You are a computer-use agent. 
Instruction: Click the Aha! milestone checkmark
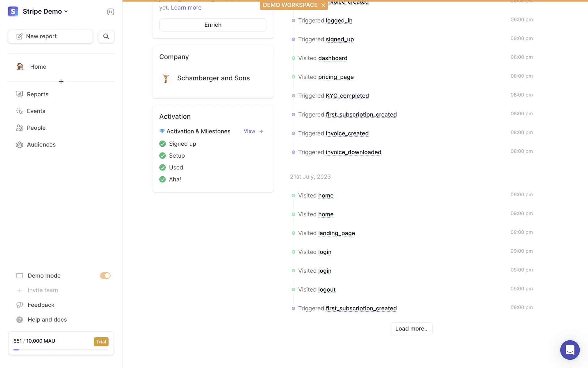(163, 179)
